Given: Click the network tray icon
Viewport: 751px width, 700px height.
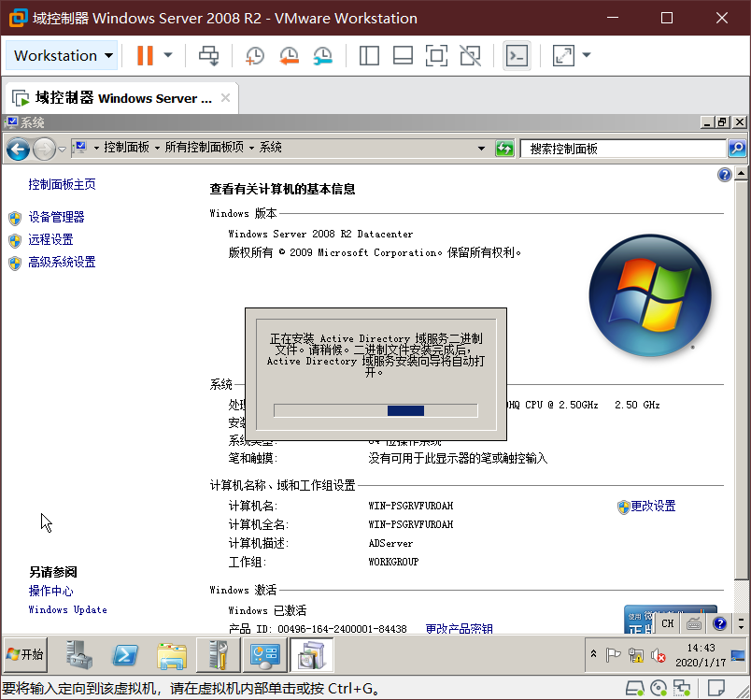Looking at the screenshot, I should point(636,655).
